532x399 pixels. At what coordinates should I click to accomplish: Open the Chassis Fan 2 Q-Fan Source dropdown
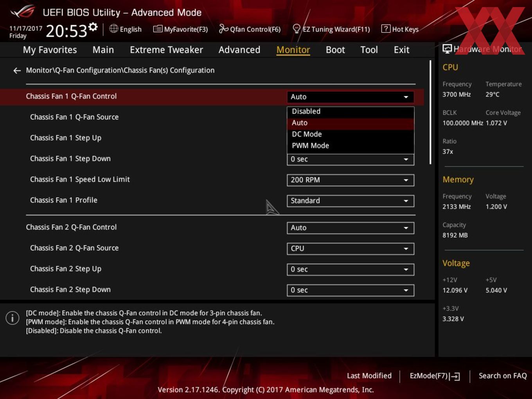coord(350,248)
